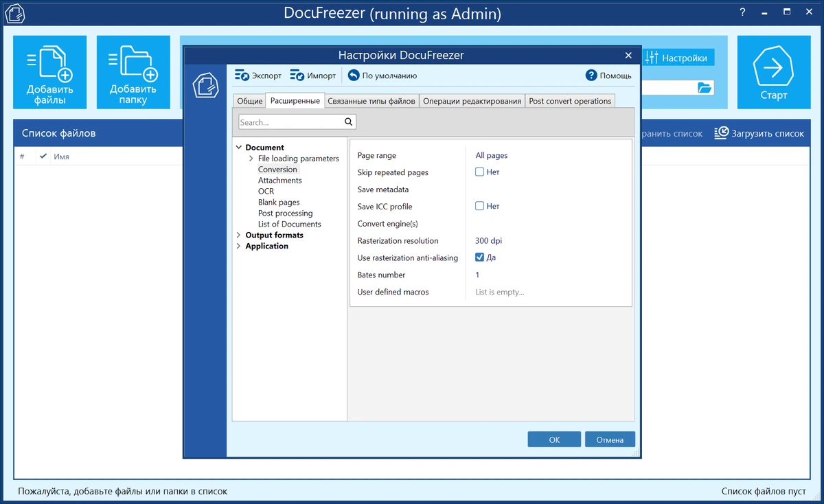This screenshot has height=504, width=824.
Task: Click Импорт label in dialog toolbar
Action: [x=321, y=76]
